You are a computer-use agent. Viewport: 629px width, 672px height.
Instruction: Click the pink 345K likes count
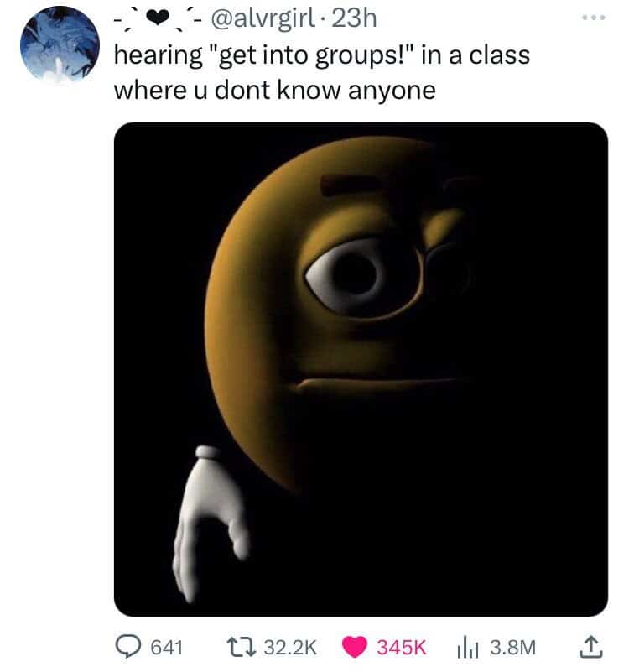(402, 648)
